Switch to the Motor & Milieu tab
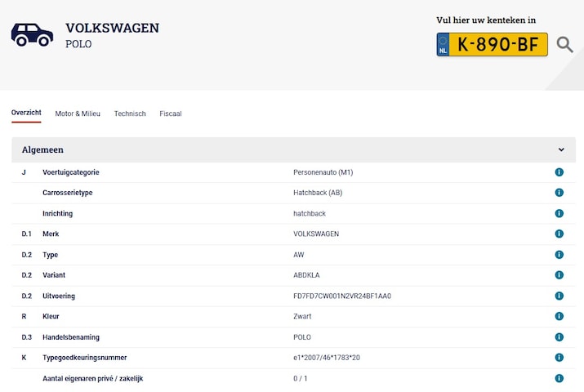 point(78,114)
